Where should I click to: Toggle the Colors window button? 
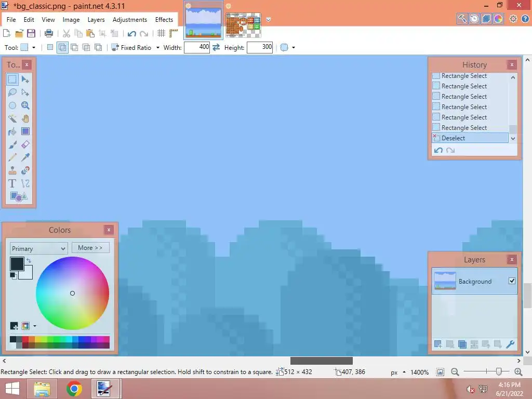click(x=498, y=19)
